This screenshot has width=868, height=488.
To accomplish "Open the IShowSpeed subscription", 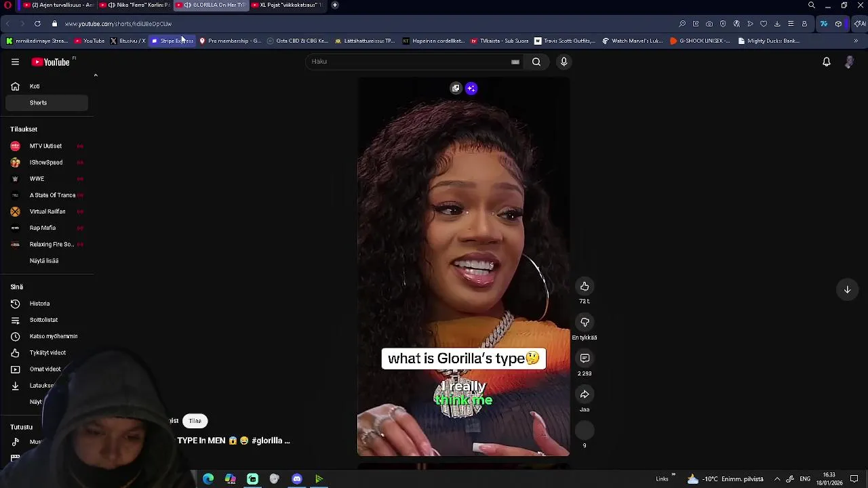I will click(46, 163).
